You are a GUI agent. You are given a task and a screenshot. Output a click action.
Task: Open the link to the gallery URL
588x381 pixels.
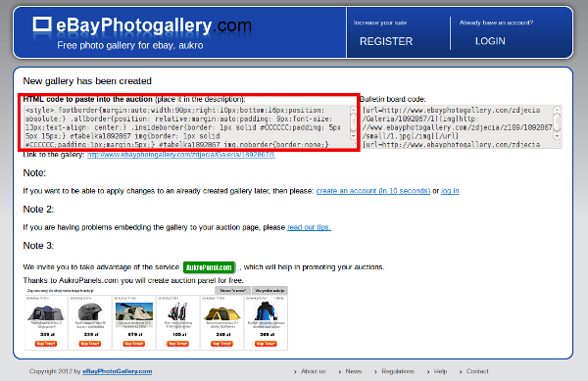pos(181,155)
